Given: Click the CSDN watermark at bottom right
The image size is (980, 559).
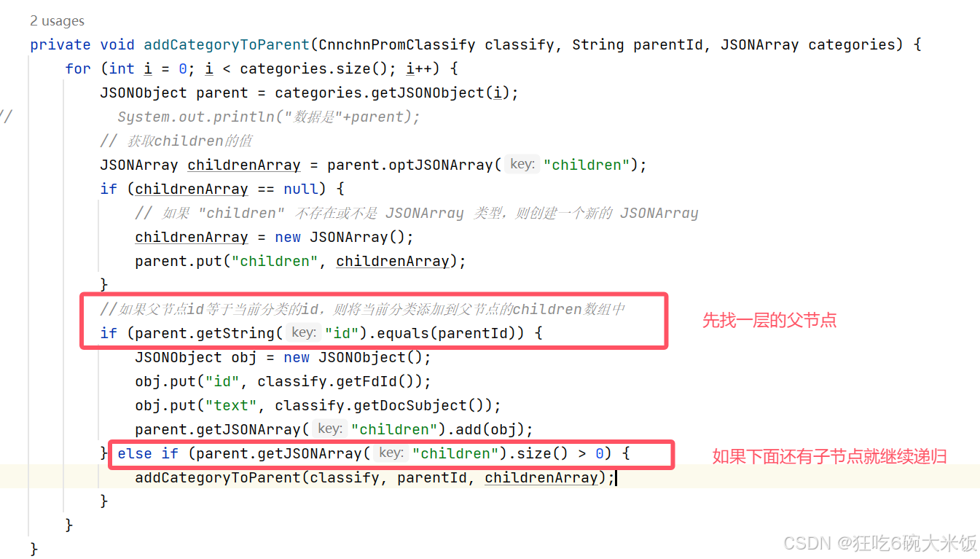Looking at the screenshot, I should [879, 542].
